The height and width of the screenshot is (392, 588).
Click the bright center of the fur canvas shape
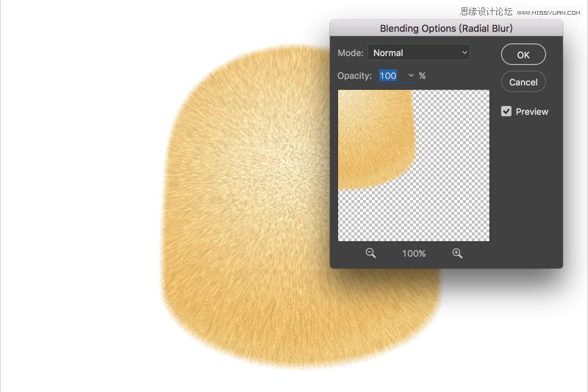tap(290, 165)
